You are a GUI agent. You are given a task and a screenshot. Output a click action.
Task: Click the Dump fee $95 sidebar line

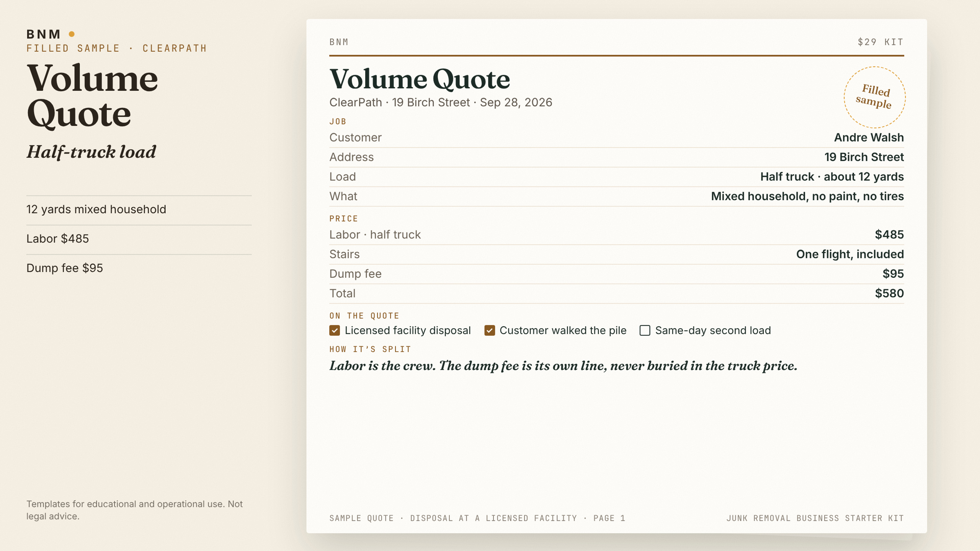coord(64,268)
